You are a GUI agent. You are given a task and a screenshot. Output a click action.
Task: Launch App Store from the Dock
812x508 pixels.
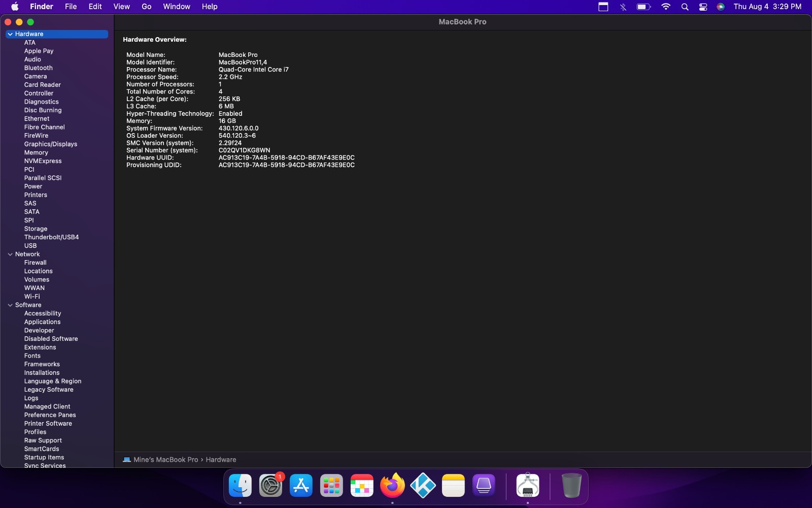pos(301,486)
